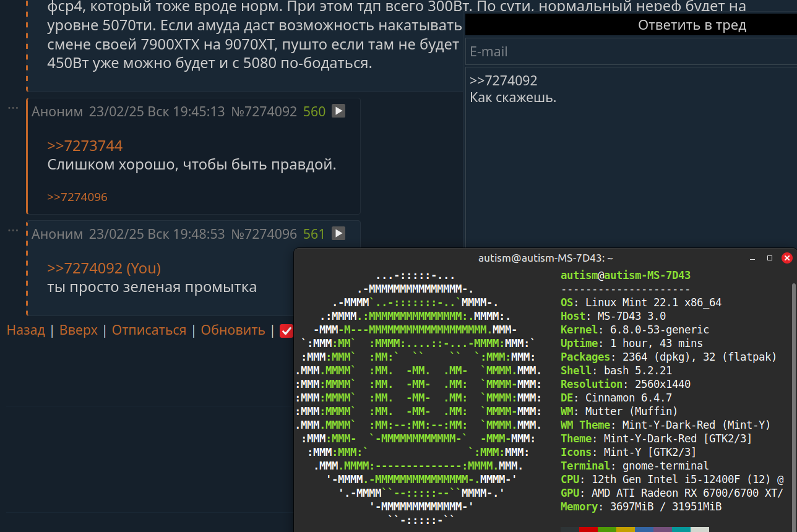Select the terminal title bar autism@autism-MS-7D43: ~
This screenshot has height=532, width=797.
[546, 258]
